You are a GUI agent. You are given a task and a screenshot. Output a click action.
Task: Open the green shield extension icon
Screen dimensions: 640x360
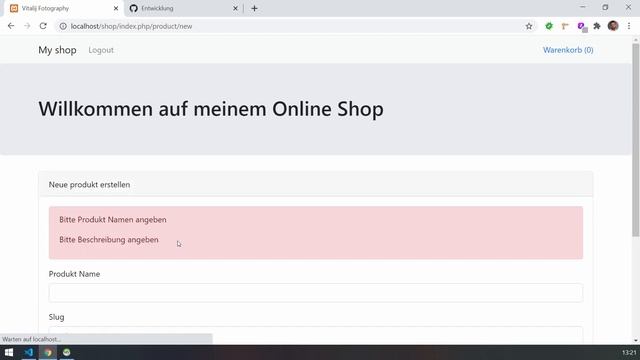point(549,26)
